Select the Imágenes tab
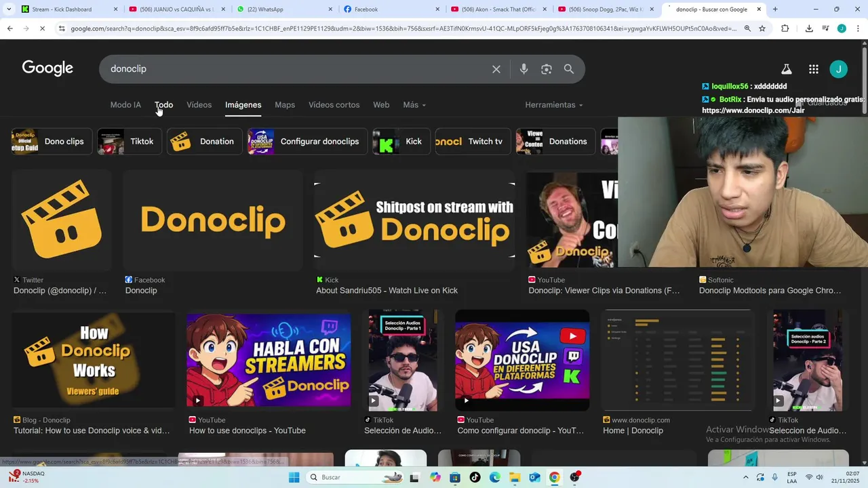This screenshot has height=488, width=868. (x=243, y=105)
